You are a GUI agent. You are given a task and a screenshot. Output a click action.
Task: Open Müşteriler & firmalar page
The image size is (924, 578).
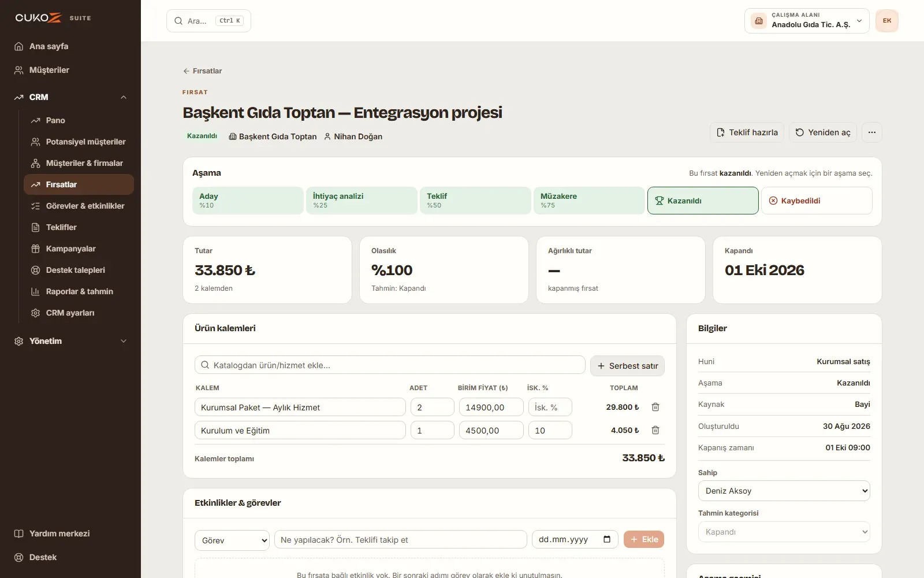(79, 163)
